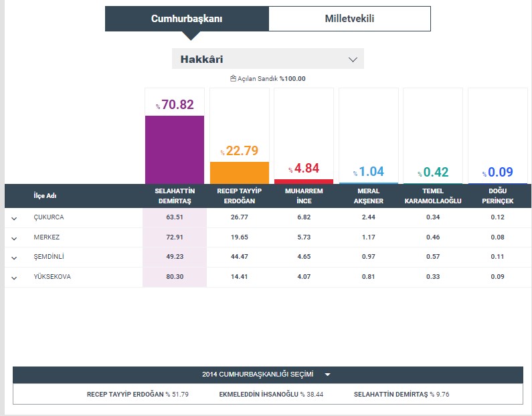Expand the Şemdinli district row
The height and width of the screenshot is (416, 532).
click(14, 257)
